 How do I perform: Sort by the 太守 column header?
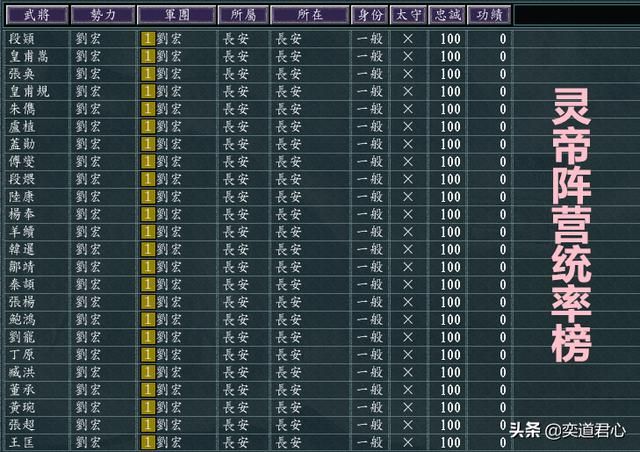pyautogui.click(x=408, y=15)
